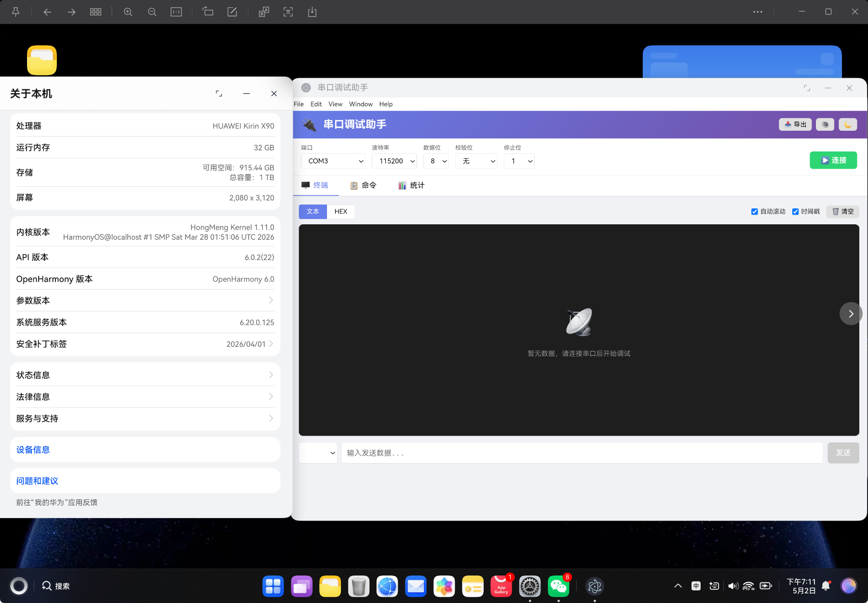Click the 输入发送数据 input field
This screenshot has width=868, height=603.
pyautogui.click(x=582, y=453)
